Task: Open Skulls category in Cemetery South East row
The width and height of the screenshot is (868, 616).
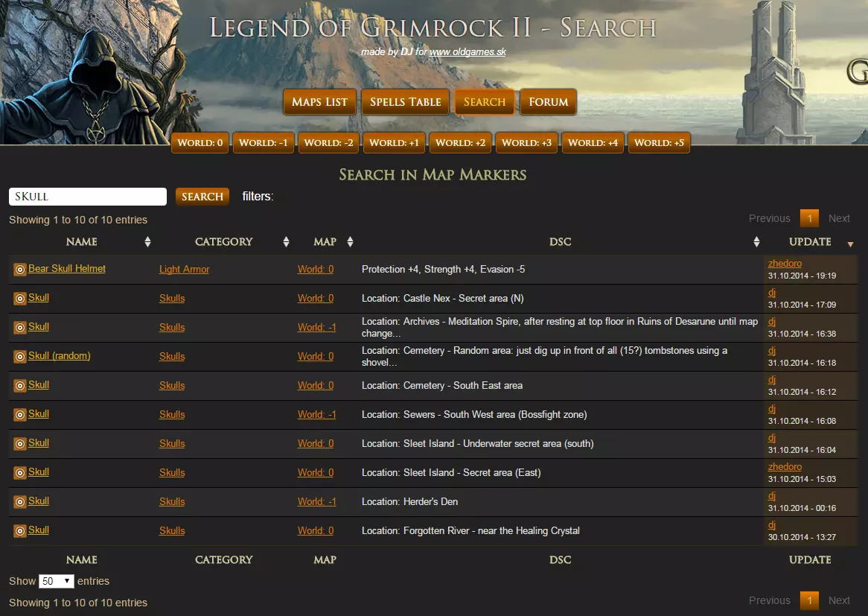Action: [x=172, y=386]
